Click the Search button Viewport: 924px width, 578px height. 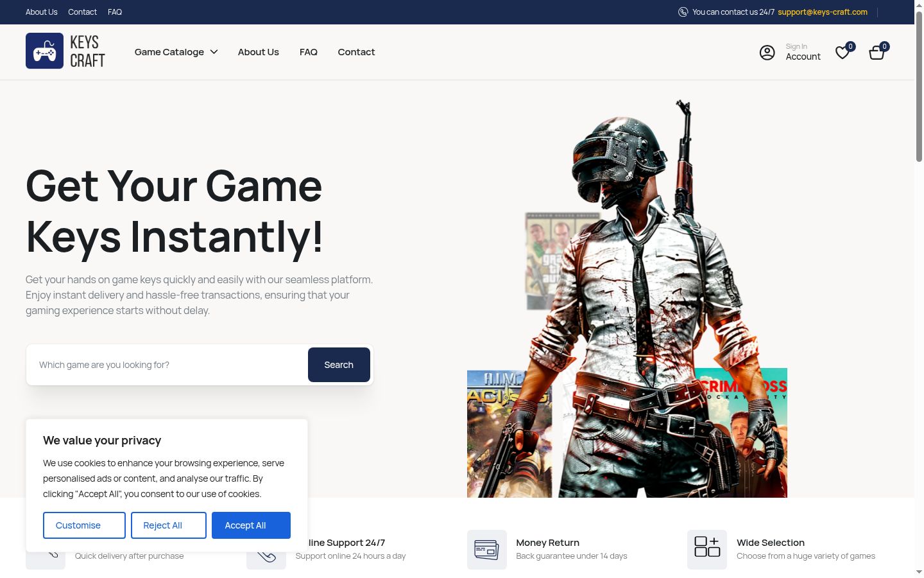coord(339,365)
